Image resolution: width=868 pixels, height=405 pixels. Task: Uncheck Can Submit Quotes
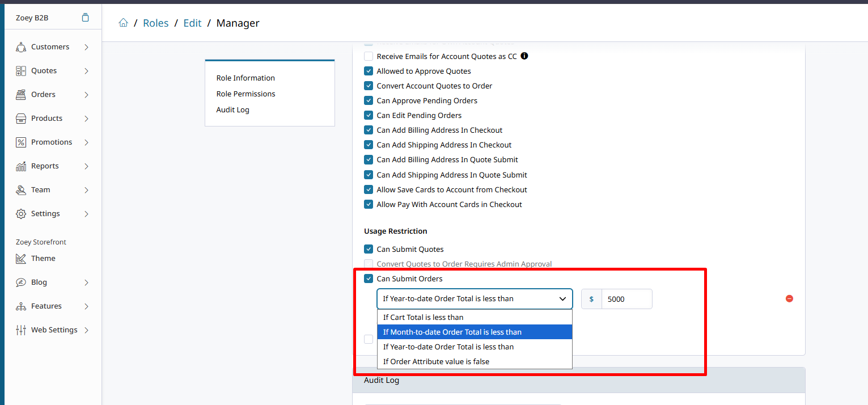point(369,249)
